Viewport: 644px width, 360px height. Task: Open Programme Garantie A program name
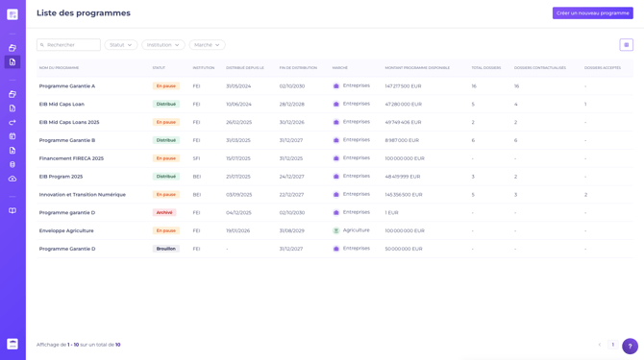pyautogui.click(x=67, y=86)
